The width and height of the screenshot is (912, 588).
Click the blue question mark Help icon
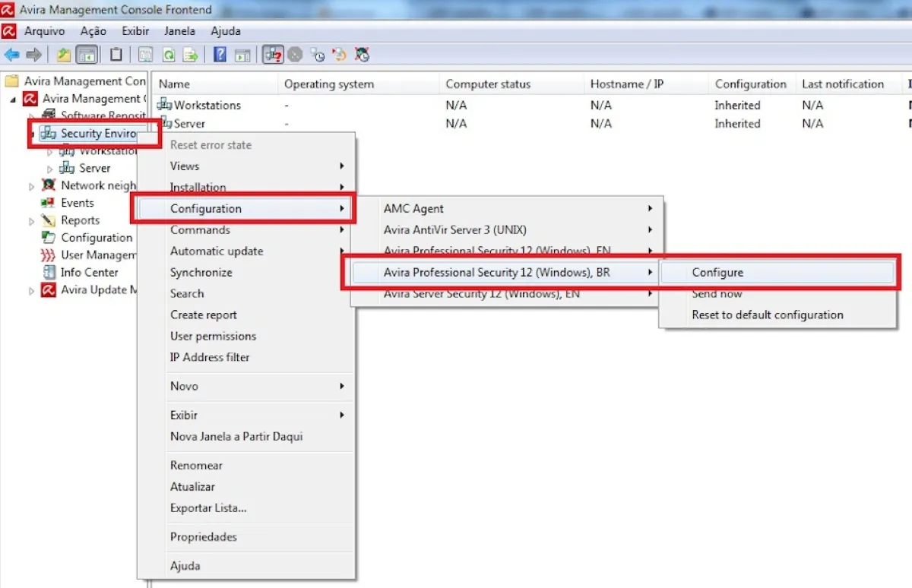(x=220, y=55)
